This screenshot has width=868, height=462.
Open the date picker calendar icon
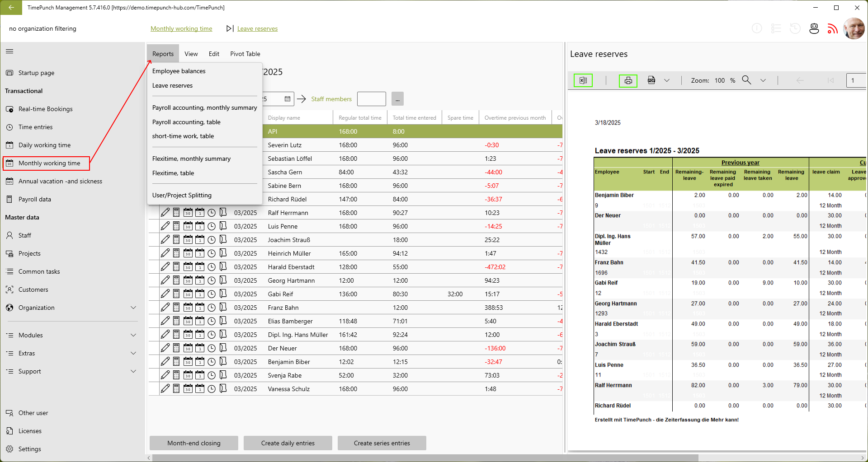(x=288, y=99)
